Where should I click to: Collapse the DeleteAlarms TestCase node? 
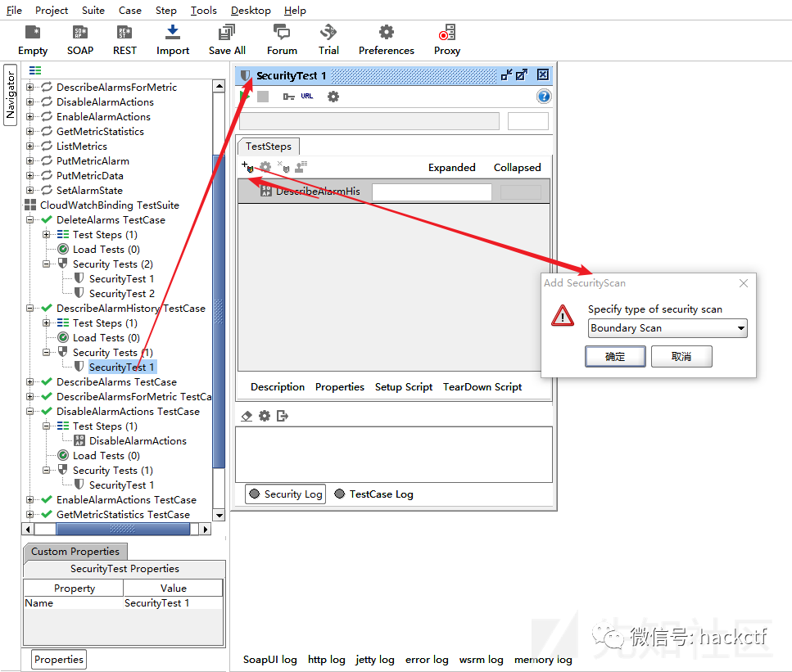pos(29,220)
